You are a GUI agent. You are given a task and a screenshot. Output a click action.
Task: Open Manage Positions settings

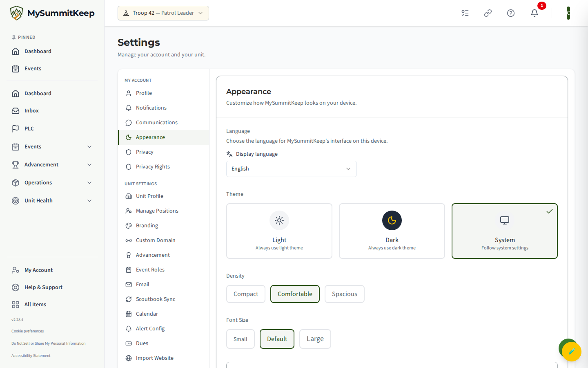pos(163,211)
